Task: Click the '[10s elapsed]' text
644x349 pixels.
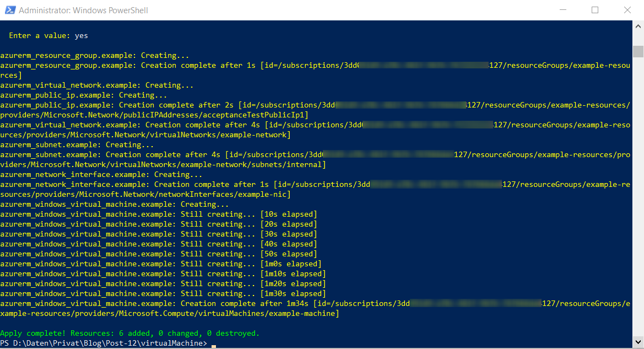Action: point(289,214)
